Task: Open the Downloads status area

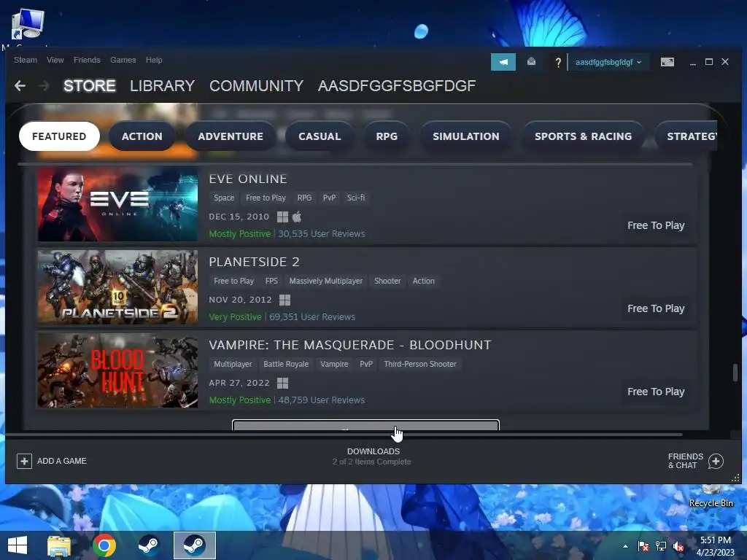Action: pyautogui.click(x=372, y=456)
